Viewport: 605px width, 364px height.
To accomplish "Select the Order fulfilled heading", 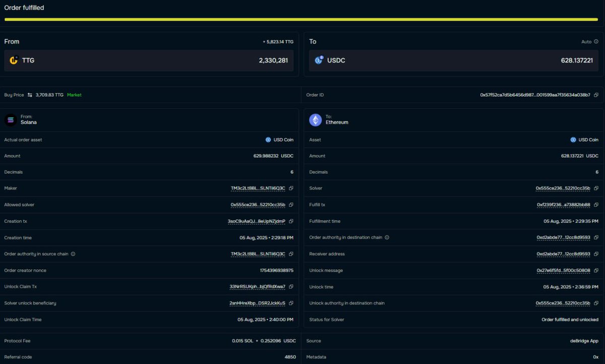I will [x=24, y=8].
